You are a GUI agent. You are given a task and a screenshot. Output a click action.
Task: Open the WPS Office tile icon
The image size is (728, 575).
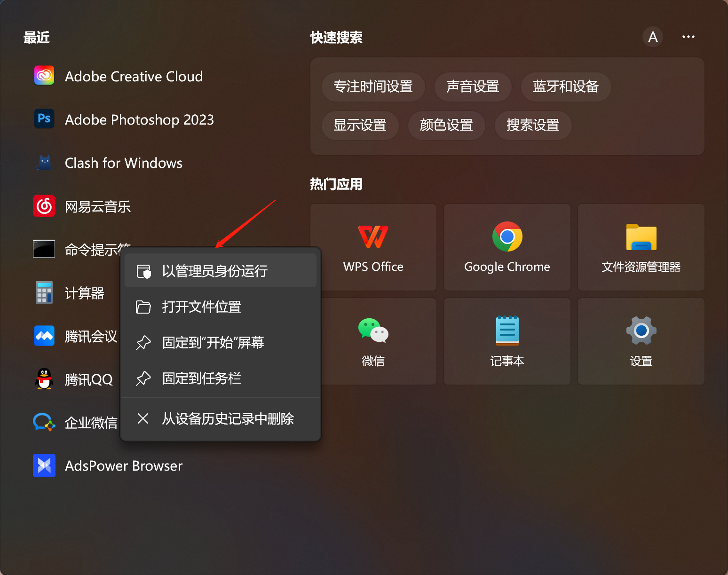373,236
